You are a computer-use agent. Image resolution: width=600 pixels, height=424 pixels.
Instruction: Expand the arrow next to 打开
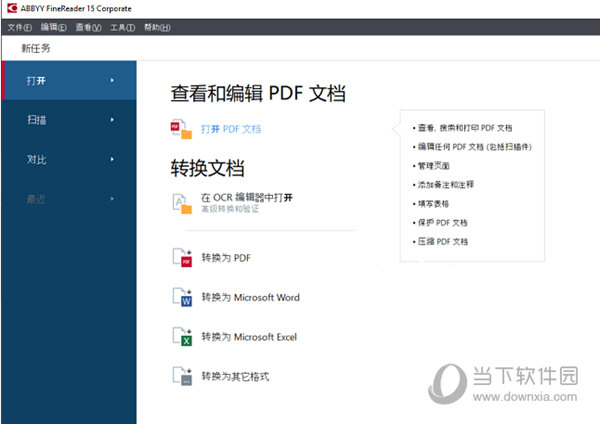112,80
